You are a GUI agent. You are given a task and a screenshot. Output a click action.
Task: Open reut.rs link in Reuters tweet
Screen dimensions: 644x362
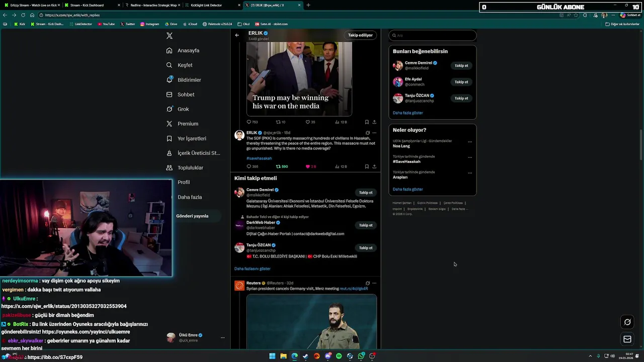pyautogui.click(x=354, y=289)
